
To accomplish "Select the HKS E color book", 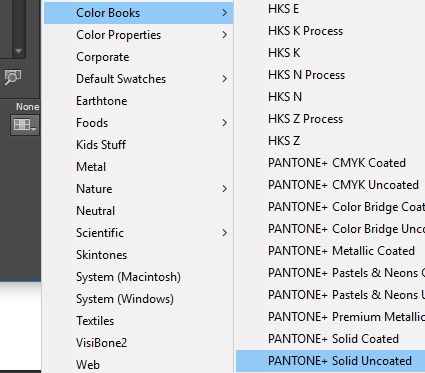I will (330, 9).
